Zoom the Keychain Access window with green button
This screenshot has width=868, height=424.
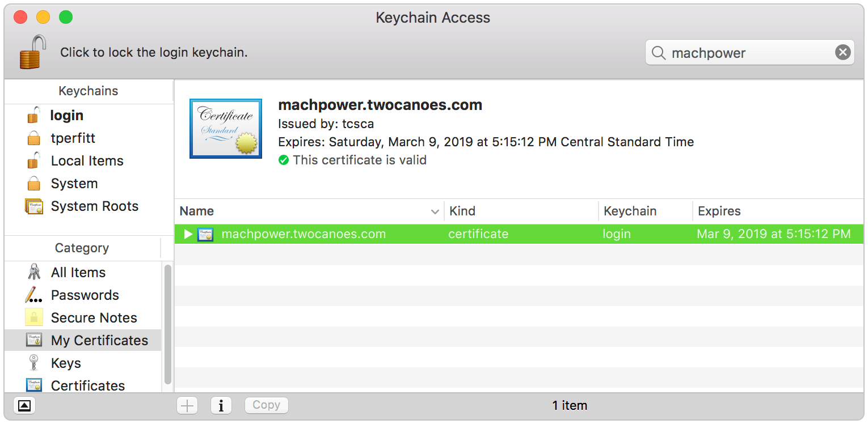click(x=66, y=18)
